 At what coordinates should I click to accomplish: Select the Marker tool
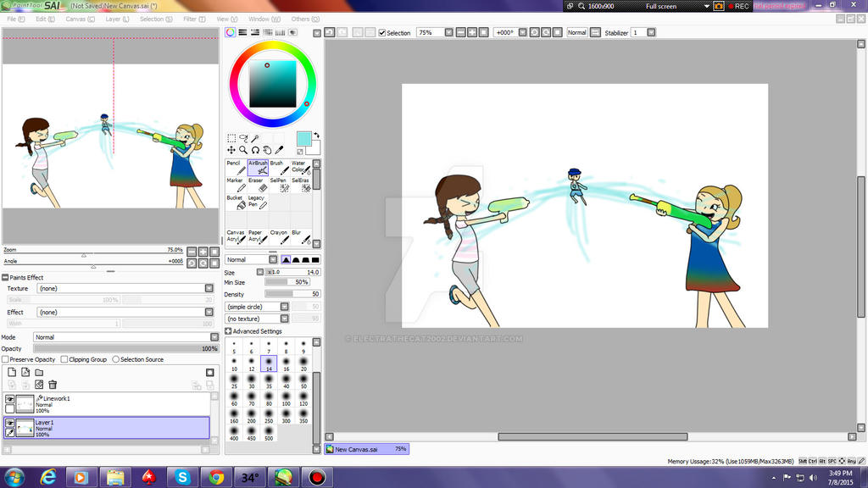pyautogui.click(x=236, y=184)
